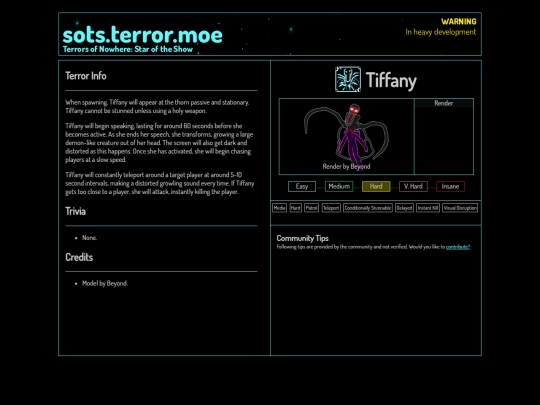Click the Instant Kill tag
Screen dimensions: 540x405
pyautogui.click(x=428, y=208)
